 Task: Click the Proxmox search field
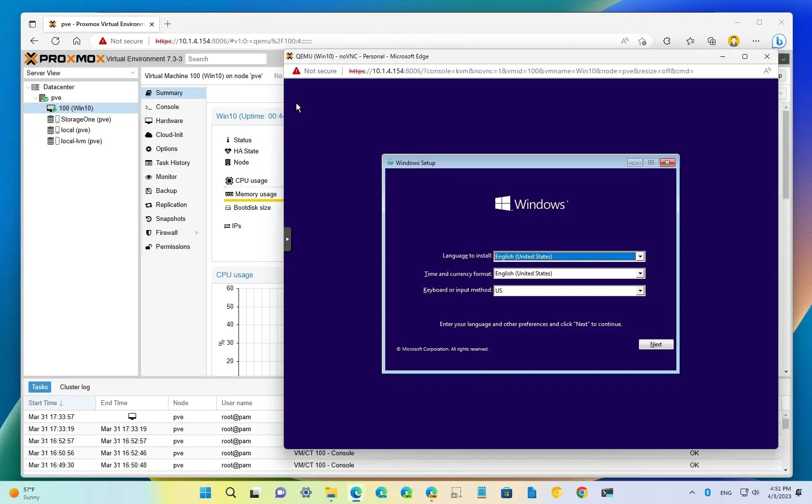226,58
